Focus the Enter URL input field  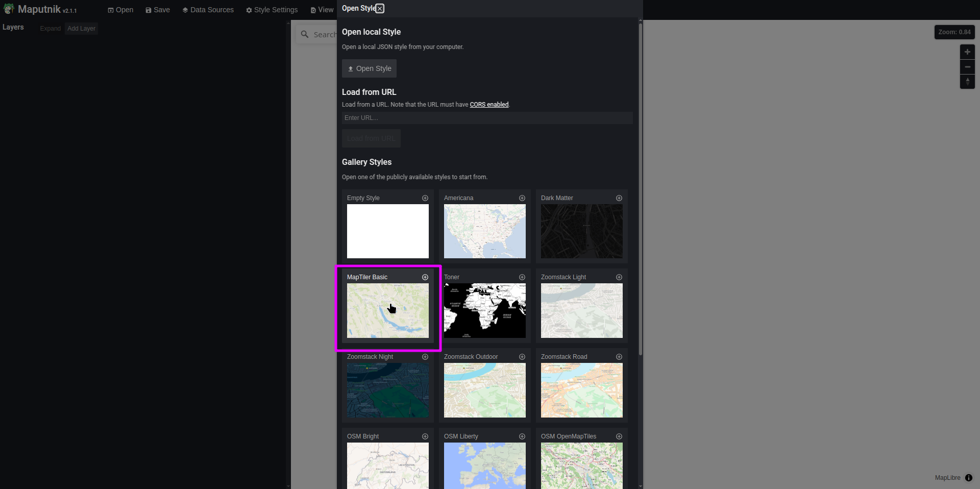[x=487, y=118]
